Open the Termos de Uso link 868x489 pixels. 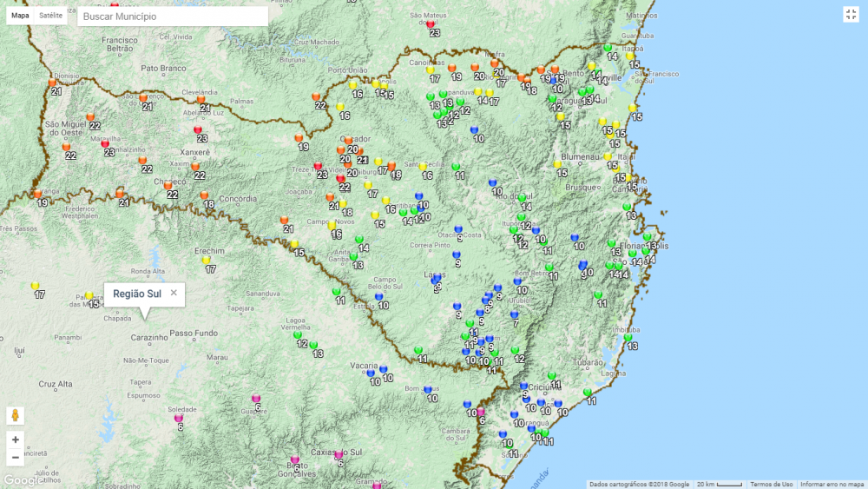click(771, 484)
